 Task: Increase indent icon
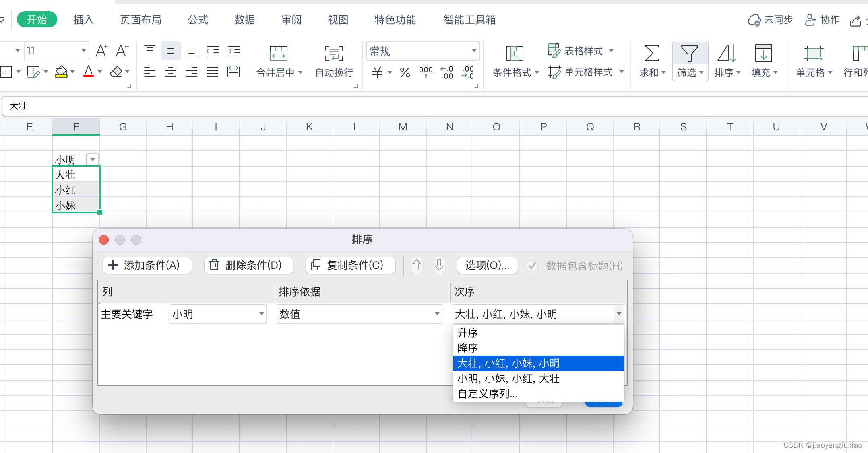click(x=234, y=51)
